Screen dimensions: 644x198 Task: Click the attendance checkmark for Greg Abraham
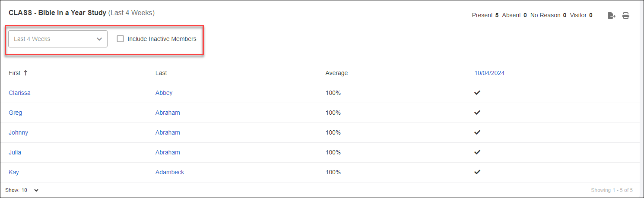[x=477, y=113]
